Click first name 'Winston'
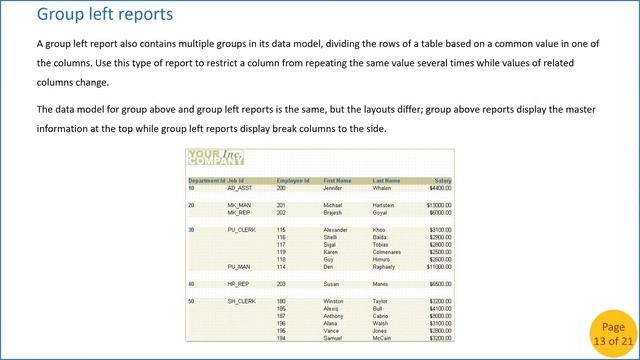 333,301
